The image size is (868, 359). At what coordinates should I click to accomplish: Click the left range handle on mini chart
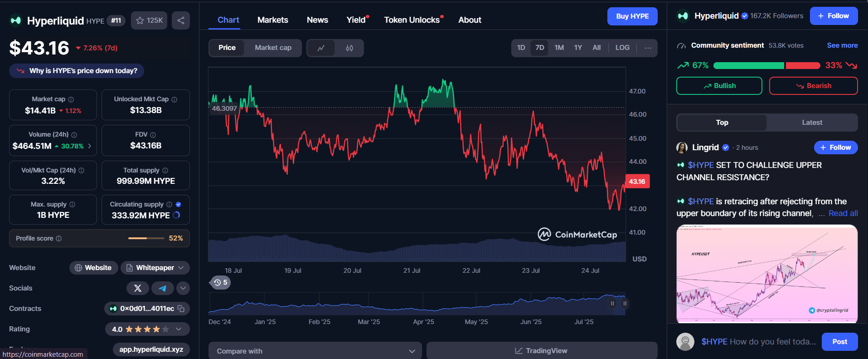tap(612, 303)
